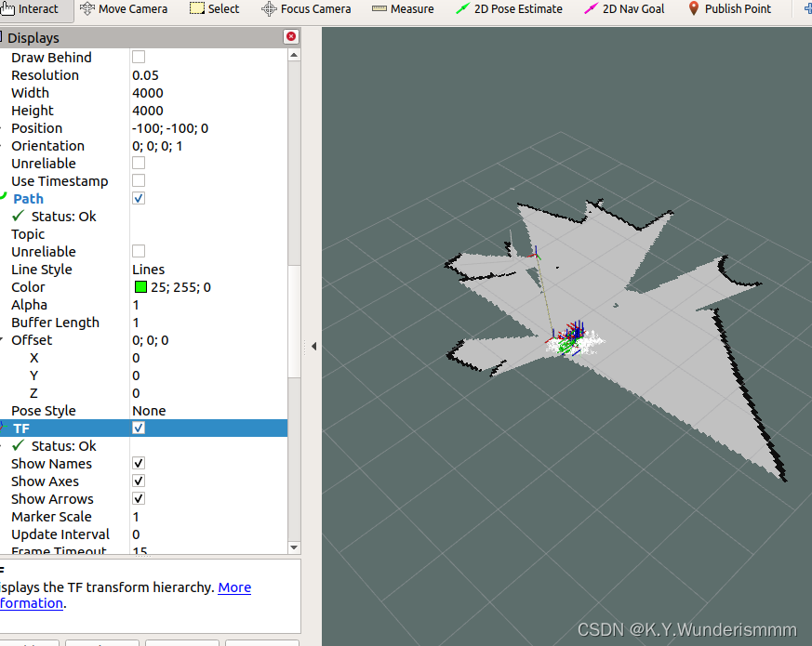Screen dimensions: 812x646
Task: Click the Height value 4000
Action: point(148,111)
